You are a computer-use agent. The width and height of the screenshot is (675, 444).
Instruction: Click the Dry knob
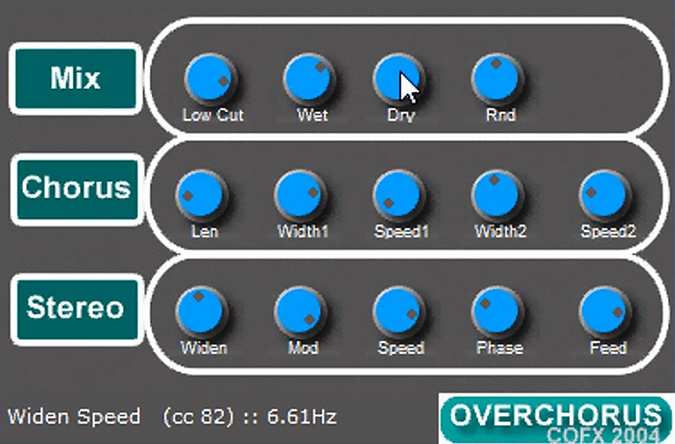click(399, 80)
